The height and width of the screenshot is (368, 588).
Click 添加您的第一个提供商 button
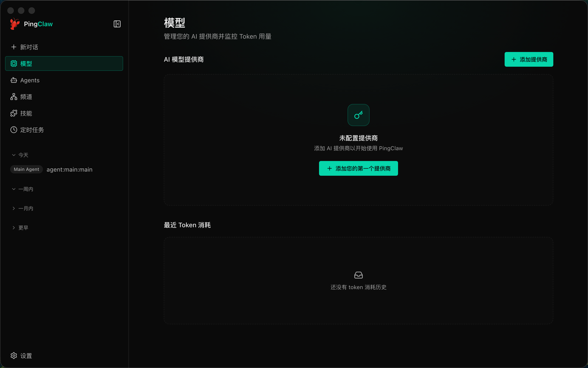pyautogui.click(x=358, y=168)
